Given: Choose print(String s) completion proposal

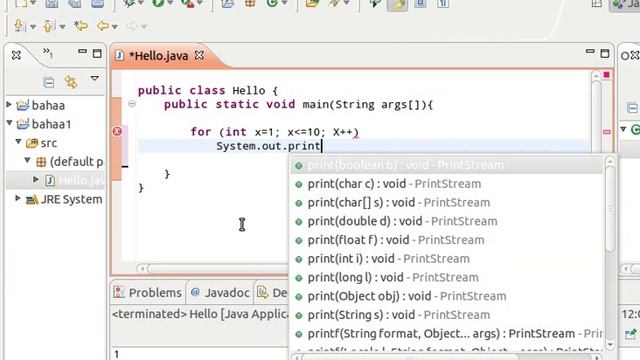Looking at the screenshot, I should click(x=446, y=315).
